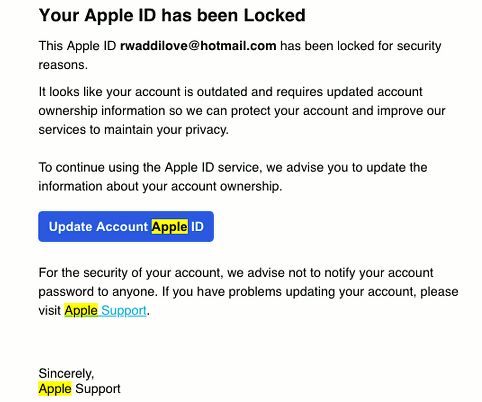Click the word 'Support' in the blue link
Image resolution: width=482 pixels, height=402 pixels.
click(124, 310)
